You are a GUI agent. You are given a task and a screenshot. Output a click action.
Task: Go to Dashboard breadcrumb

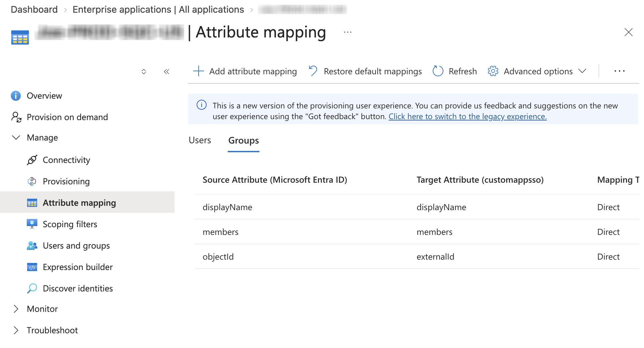tap(34, 9)
